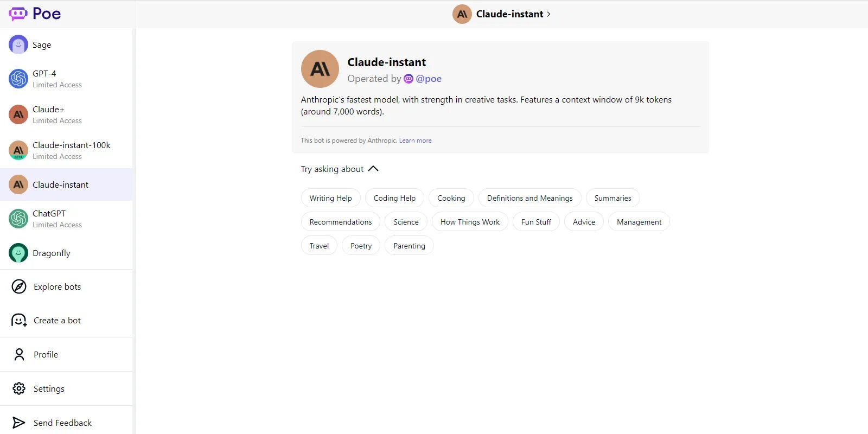Click the Claude-instant-100k avatar icon
This screenshot has height=434, width=868.
[x=18, y=150]
